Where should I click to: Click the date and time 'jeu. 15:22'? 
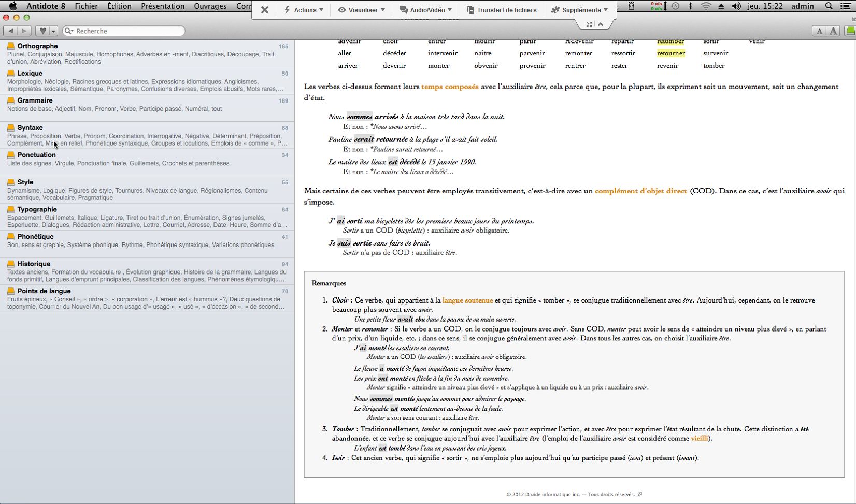point(765,6)
